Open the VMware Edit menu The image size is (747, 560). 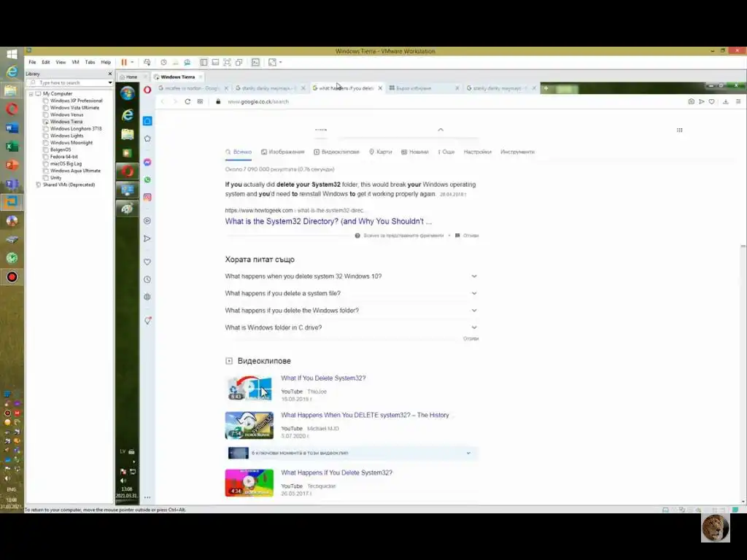tap(46, 63)
